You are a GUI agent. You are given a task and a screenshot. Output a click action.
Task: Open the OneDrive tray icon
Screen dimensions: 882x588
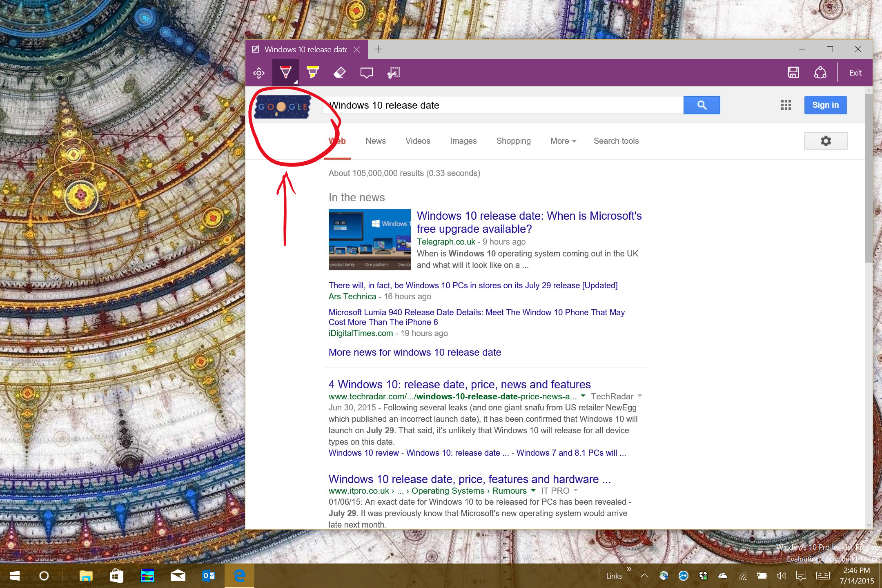pyautogui.click(x=722, y=576)
